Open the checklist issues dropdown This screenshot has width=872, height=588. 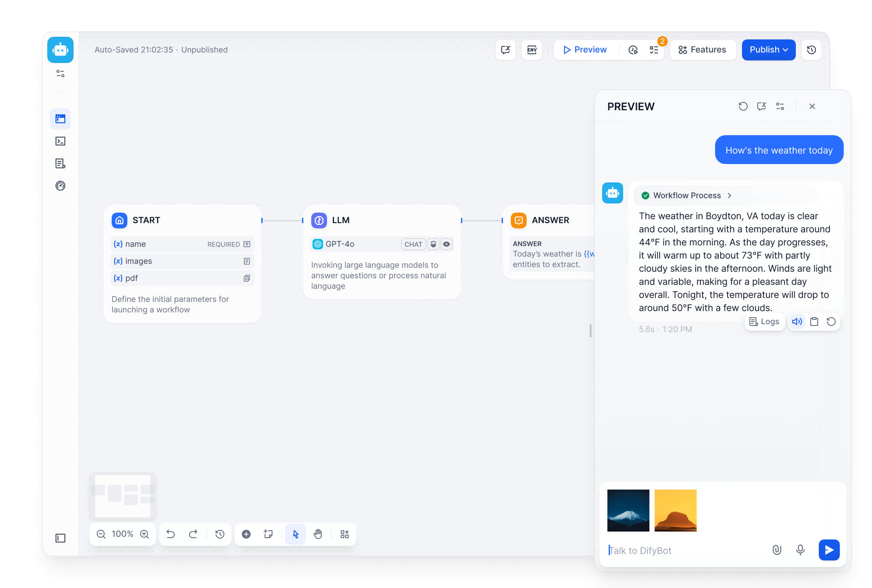point(654,50)
